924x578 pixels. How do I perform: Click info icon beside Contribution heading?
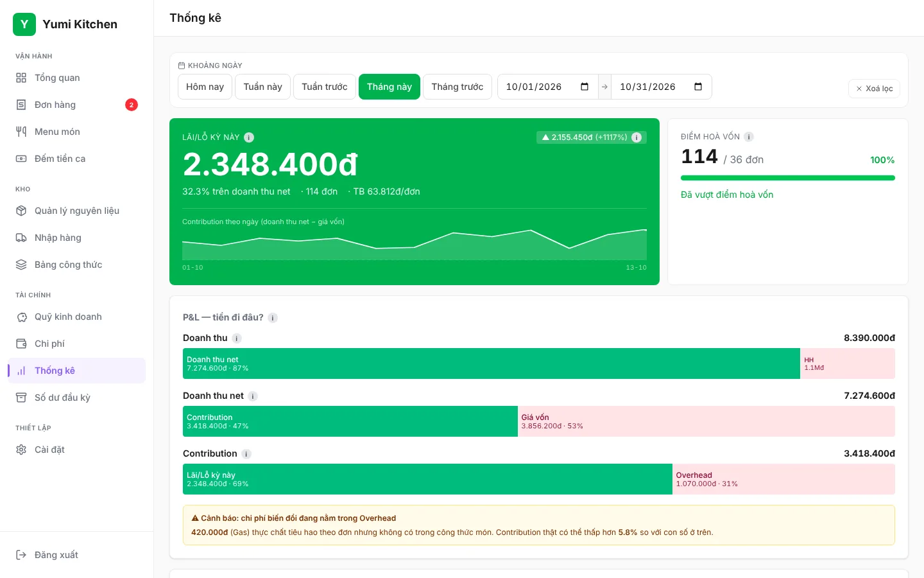pyautogui.click(x=246, y=454)
